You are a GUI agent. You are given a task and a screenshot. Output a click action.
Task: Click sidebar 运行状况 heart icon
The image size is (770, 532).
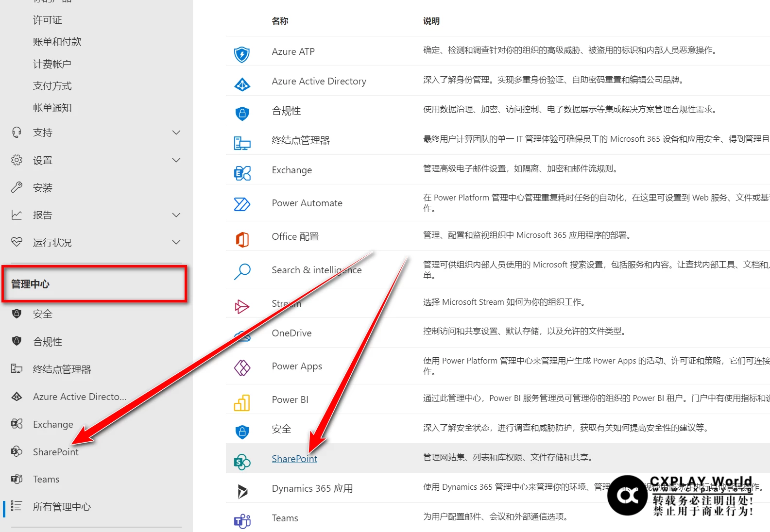tap(17, 242)
